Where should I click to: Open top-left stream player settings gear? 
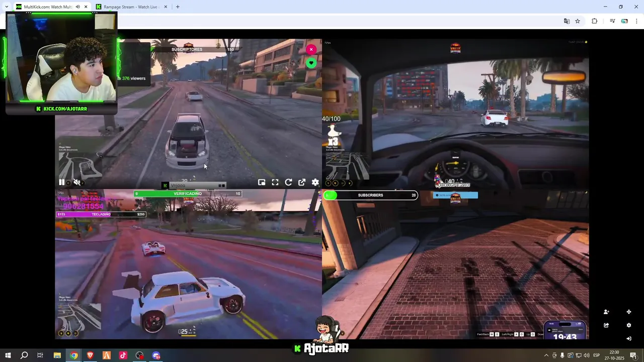[x=315, y=183]
